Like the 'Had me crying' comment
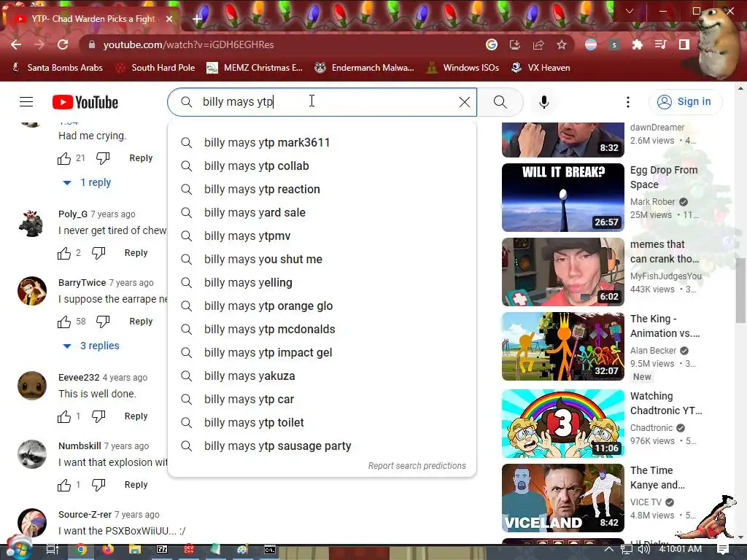The height and width of the screenshot is (560, 747). 64,158
